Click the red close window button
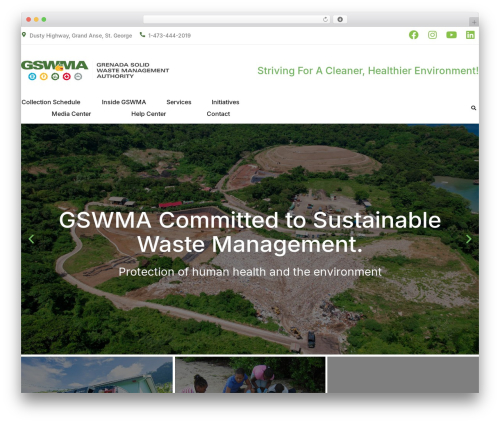Image resolution: width=500 pixels, height=423 pixels. (29, 20)
